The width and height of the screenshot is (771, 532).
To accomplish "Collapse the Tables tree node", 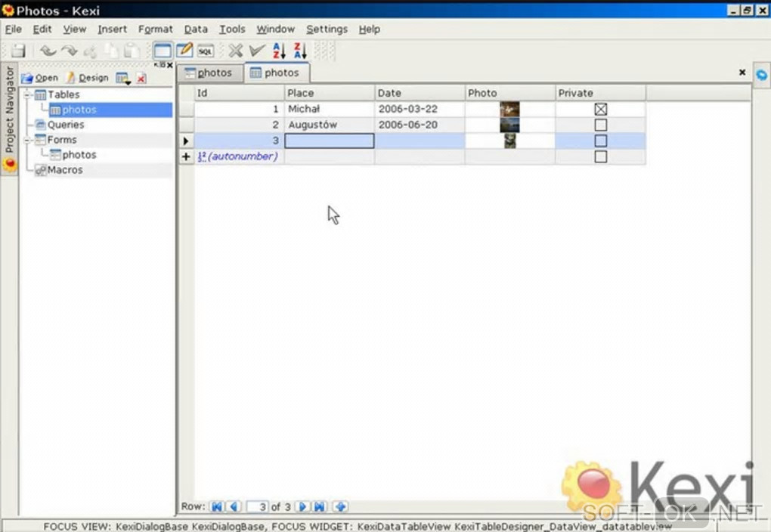I will point(28,94).
